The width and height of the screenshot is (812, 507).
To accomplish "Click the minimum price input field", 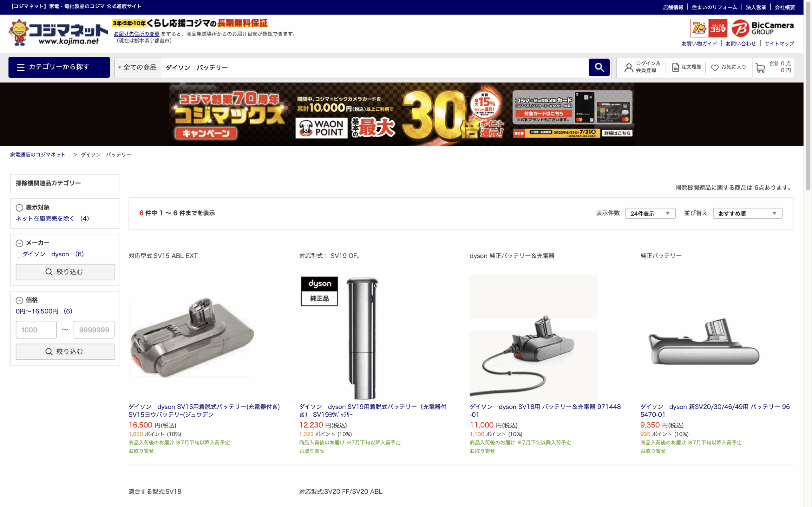I will 36,330.
